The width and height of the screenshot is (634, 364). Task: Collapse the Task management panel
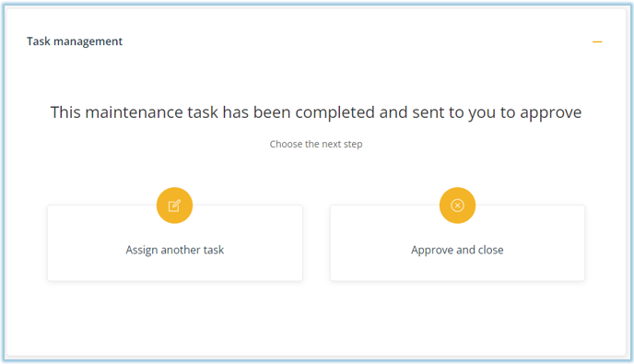point(597,41)
